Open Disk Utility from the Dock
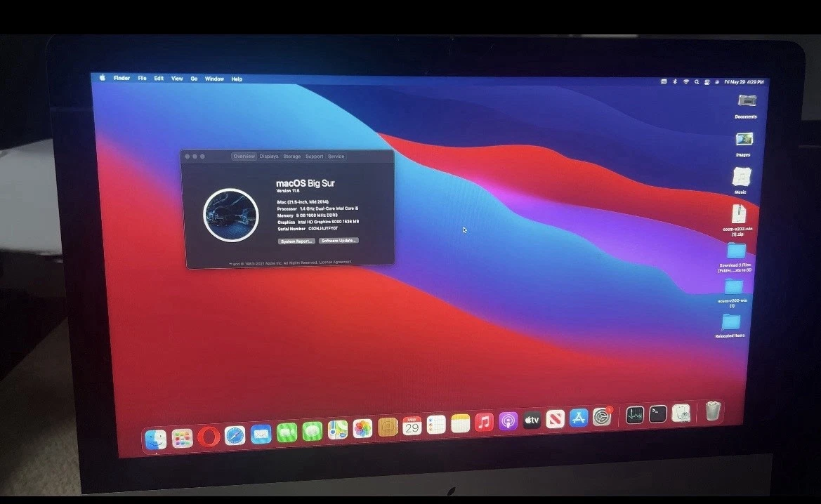 tap(681, 413)
